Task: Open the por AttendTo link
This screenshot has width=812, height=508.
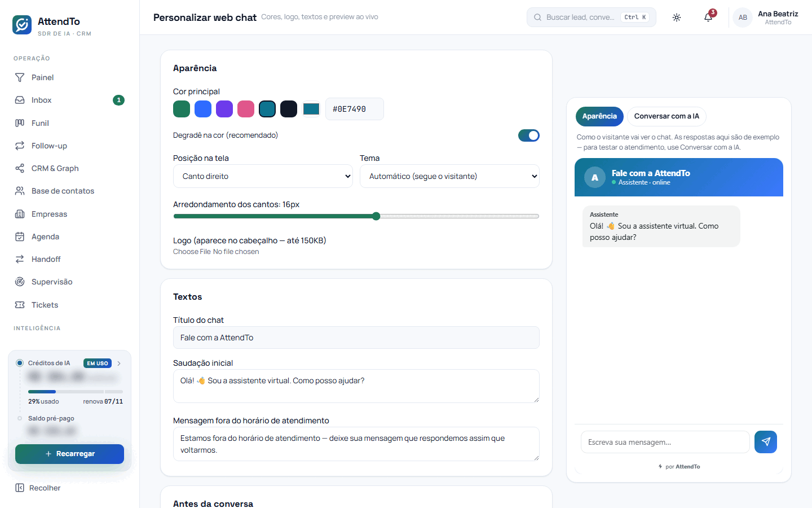Action: click(679, 467)
